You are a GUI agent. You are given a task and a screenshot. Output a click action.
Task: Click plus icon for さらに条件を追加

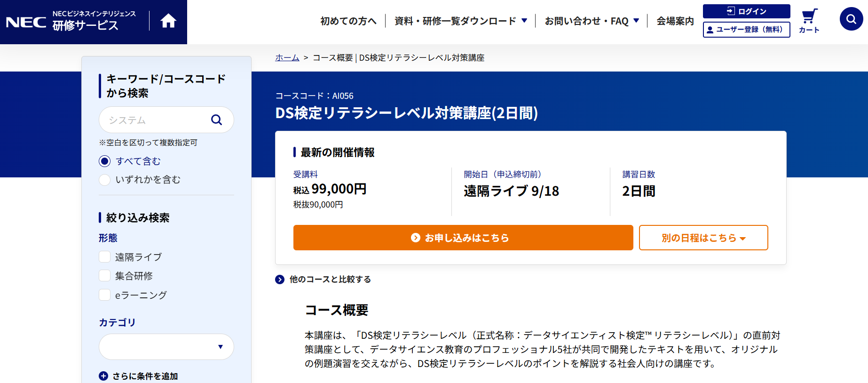[x=103, y=376]
